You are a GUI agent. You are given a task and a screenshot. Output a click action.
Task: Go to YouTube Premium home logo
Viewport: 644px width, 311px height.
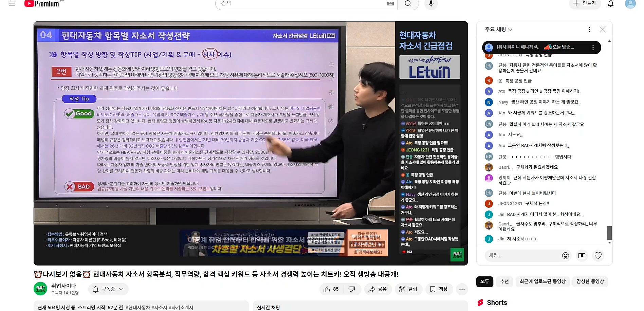(42, 4)
